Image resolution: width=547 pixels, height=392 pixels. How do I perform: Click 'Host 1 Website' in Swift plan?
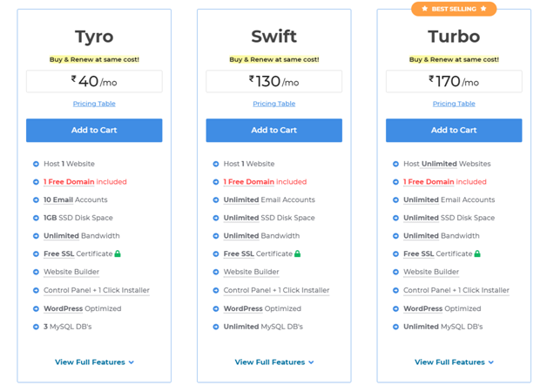pos(249,164)
